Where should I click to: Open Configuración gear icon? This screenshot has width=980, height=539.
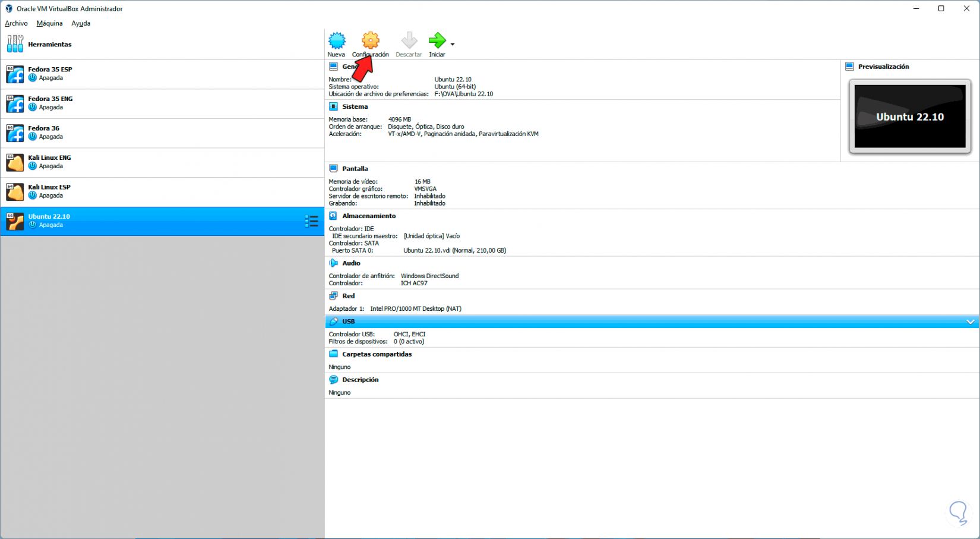370,40
